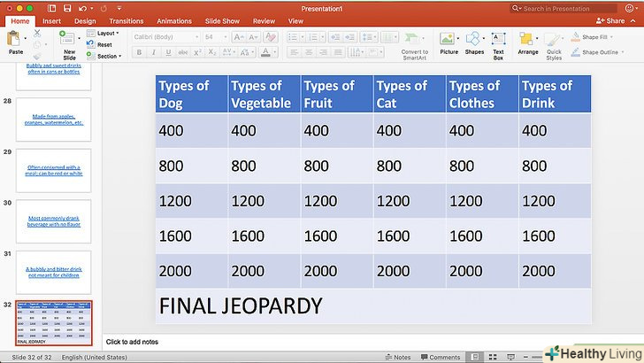Toggle Normal view in status bar
The image size is (644, 363).
[x=475, y=357]
